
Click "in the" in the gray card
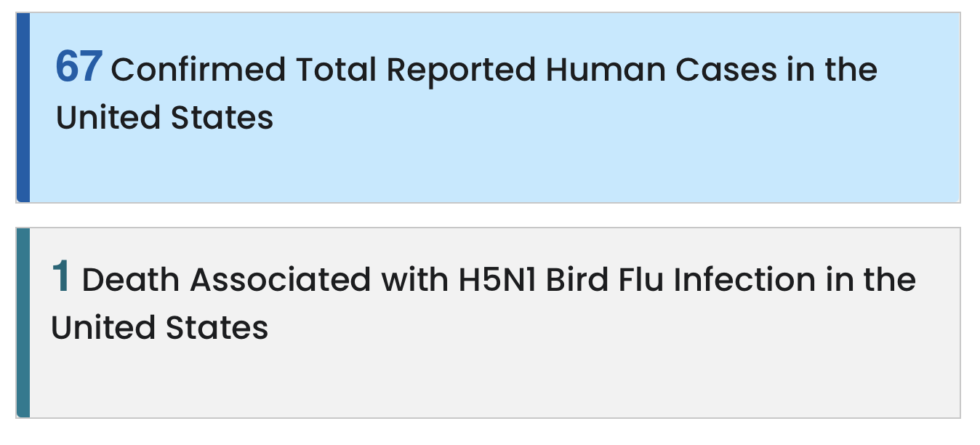(870, 280)
